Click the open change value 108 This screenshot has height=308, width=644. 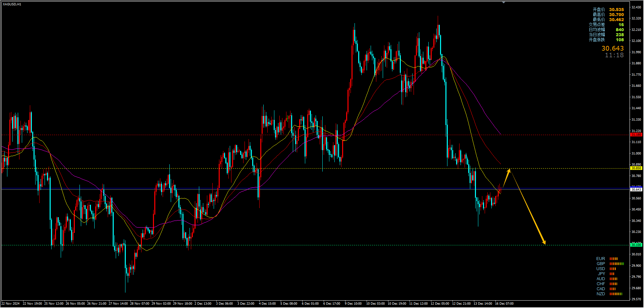(x=620, y=40)
